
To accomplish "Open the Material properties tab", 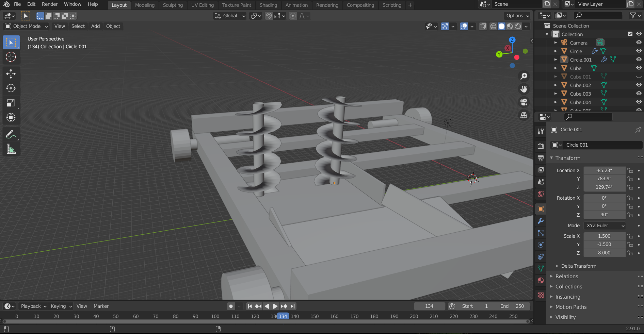I will pyautogui.click(x=541, y=281).
